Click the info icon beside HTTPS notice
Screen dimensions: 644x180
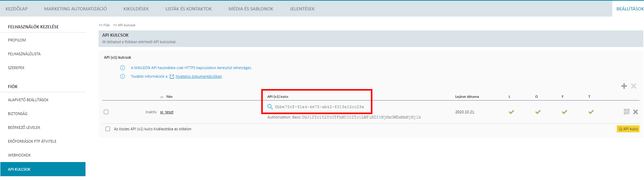122,68
